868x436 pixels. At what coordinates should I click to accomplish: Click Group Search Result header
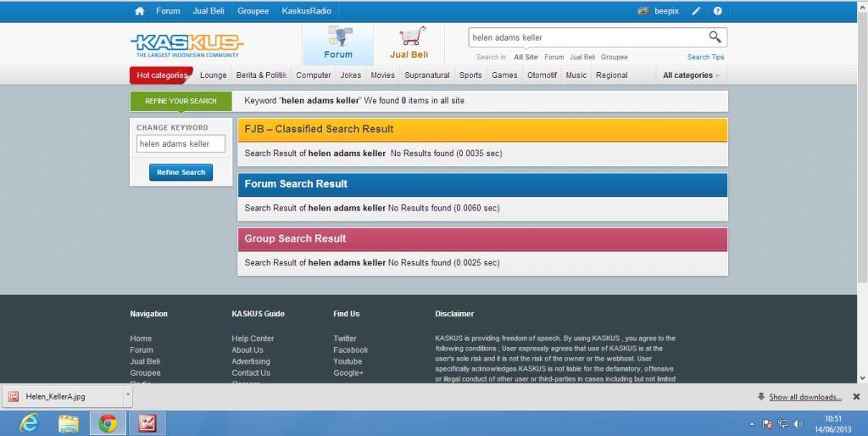[482, 239]
